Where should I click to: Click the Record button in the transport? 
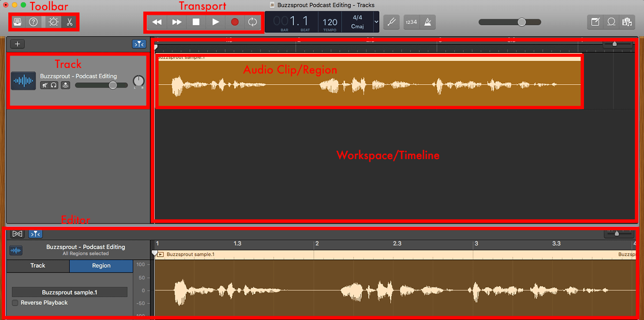234,21
